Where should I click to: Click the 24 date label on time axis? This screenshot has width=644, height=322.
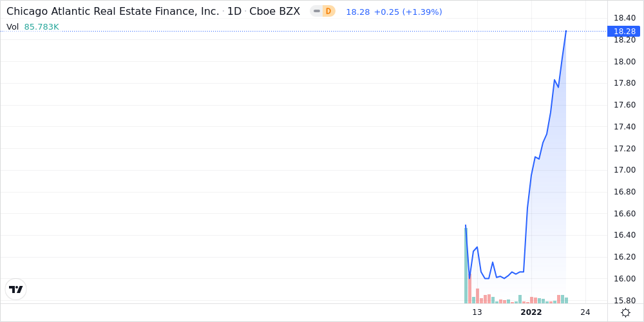(x=585, y=312)
